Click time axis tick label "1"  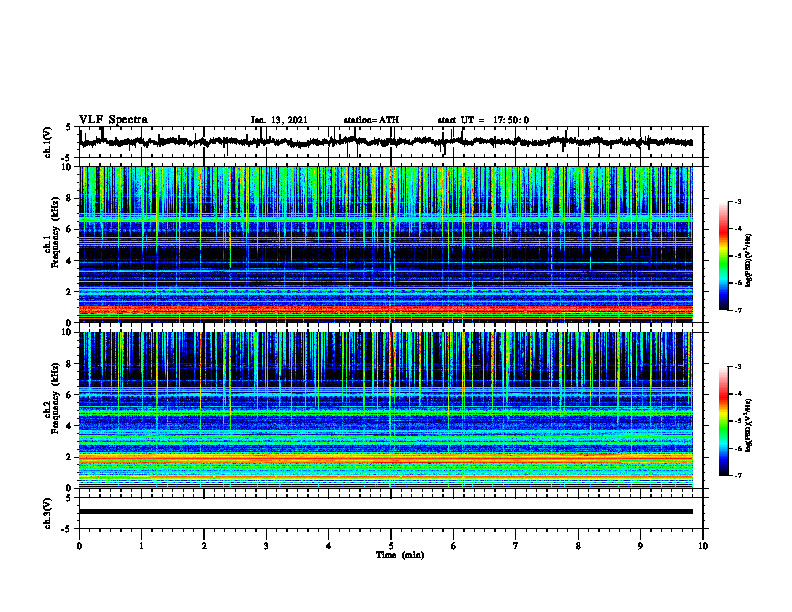(141, 546)
